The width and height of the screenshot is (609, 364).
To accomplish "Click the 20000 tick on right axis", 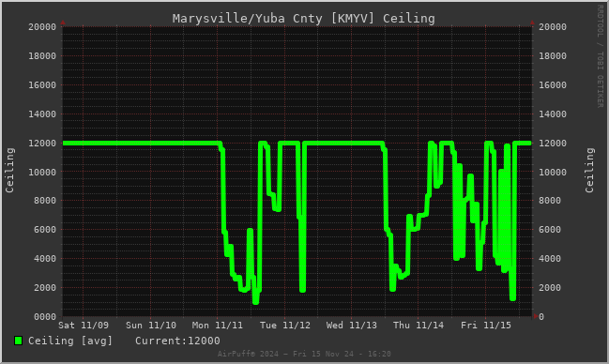I will [553, 27].
